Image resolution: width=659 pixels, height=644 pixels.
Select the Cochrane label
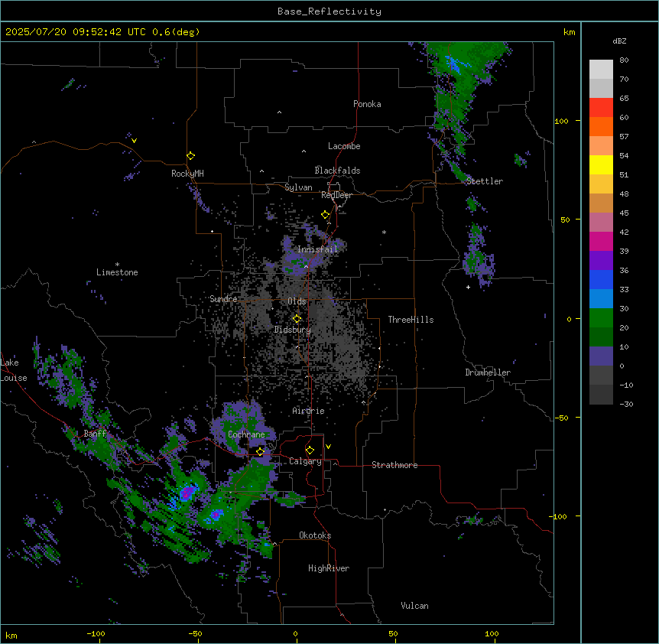click(x=246, y=434)
